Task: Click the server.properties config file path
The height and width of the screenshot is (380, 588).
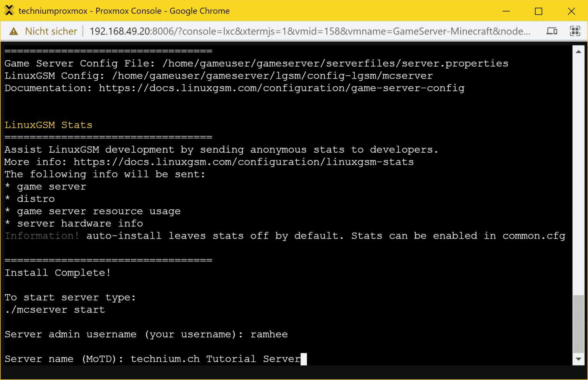Action: point(335,64)
